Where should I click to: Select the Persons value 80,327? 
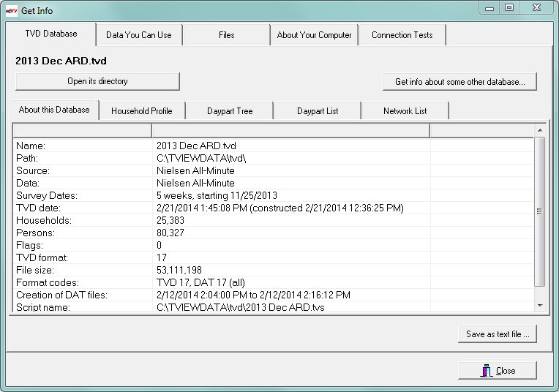170,233
